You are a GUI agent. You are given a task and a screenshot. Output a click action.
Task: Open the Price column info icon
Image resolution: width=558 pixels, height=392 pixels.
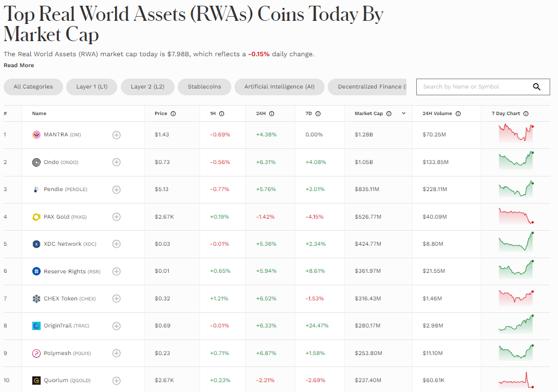(173, 114)
